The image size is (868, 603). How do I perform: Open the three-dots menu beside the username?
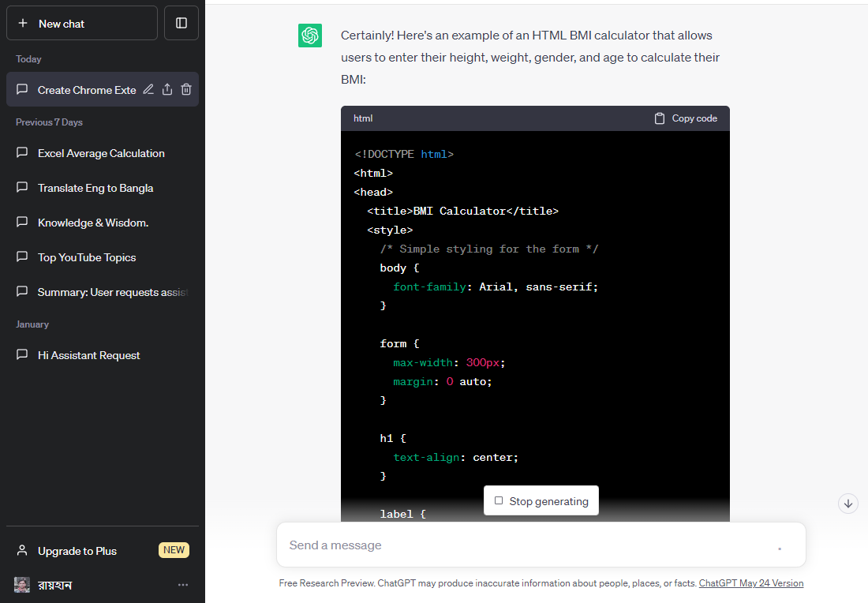point(183,585)
